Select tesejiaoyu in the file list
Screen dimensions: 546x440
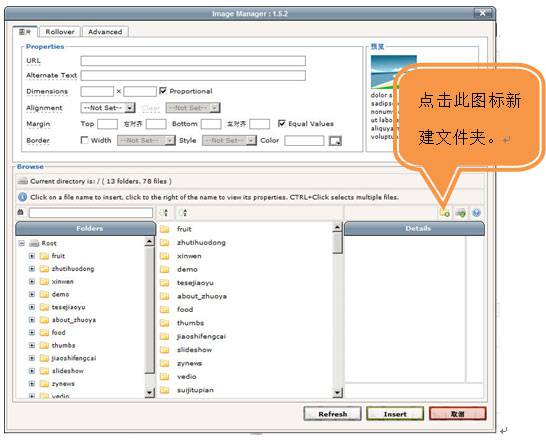tap(195, 283)
